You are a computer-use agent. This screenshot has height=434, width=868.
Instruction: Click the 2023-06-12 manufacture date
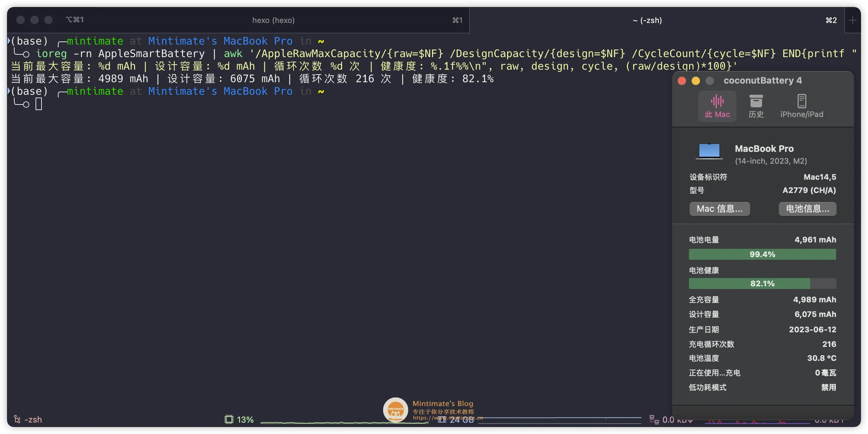pyautogui.click(x=812, y=330)
